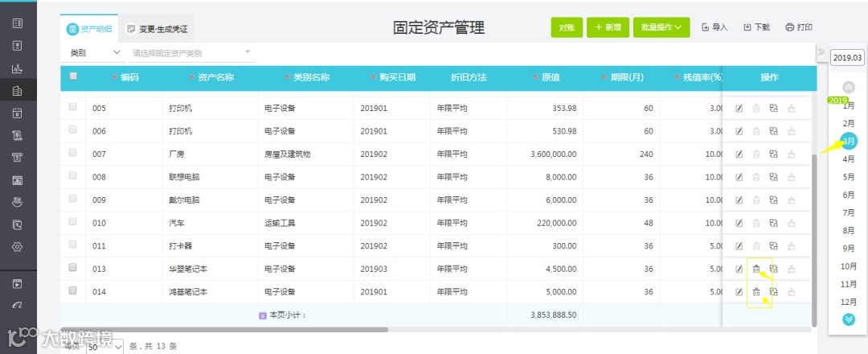Screen dimensions: 868x354
Task: Click cell 房屋及建筑物 in row 007
Action: [x=287, y=154]
